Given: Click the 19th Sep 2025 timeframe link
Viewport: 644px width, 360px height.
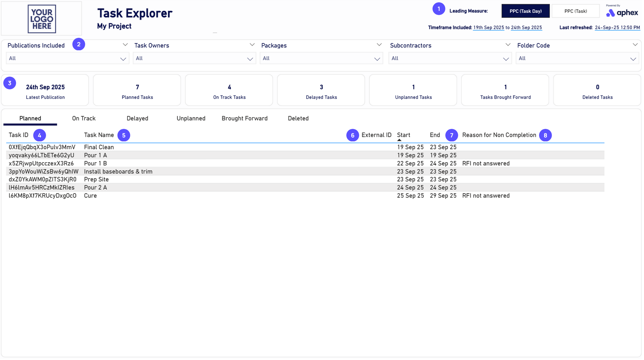Looking at the screenshot, I should [x=489, y=28].
